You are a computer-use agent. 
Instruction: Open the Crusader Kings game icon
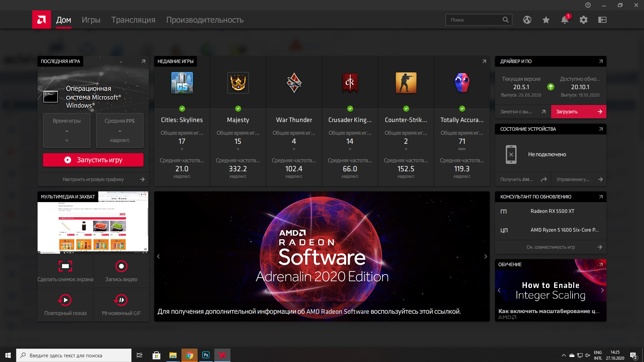tap(350, 83)
